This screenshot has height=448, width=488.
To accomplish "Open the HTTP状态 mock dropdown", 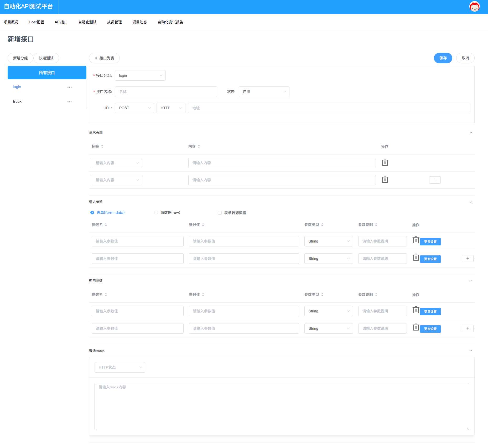I will coord(120,367).
